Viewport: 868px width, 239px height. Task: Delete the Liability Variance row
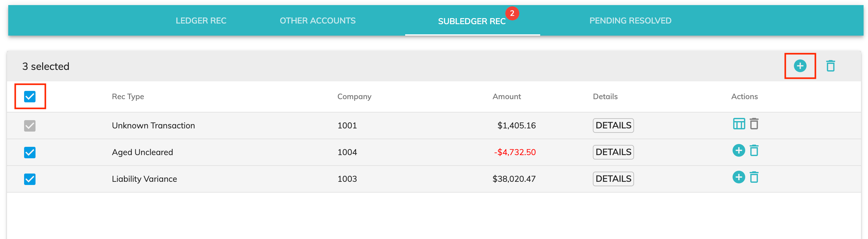pos(754,177)
